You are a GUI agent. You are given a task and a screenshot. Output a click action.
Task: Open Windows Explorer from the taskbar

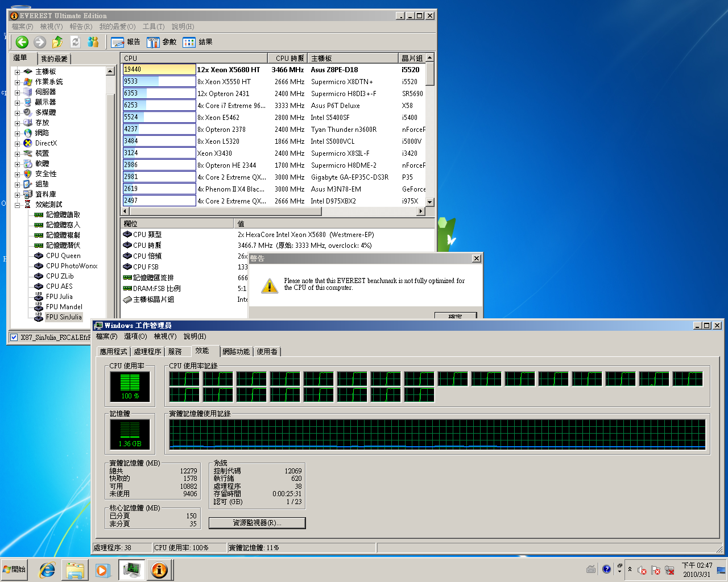(75, 569)
